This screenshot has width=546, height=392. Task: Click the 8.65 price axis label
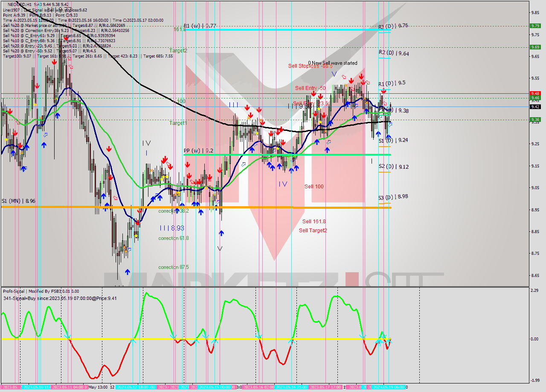pyautogui.click(x=535, y=276)
